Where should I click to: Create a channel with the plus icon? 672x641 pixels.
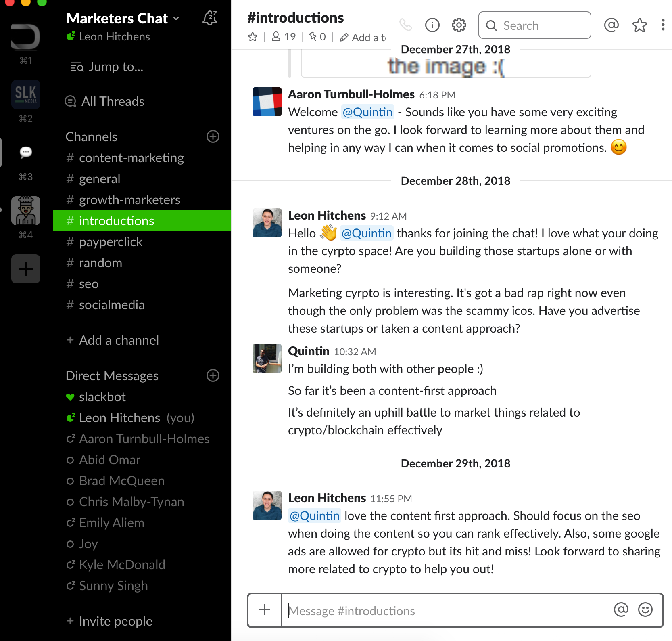[213, 137]
